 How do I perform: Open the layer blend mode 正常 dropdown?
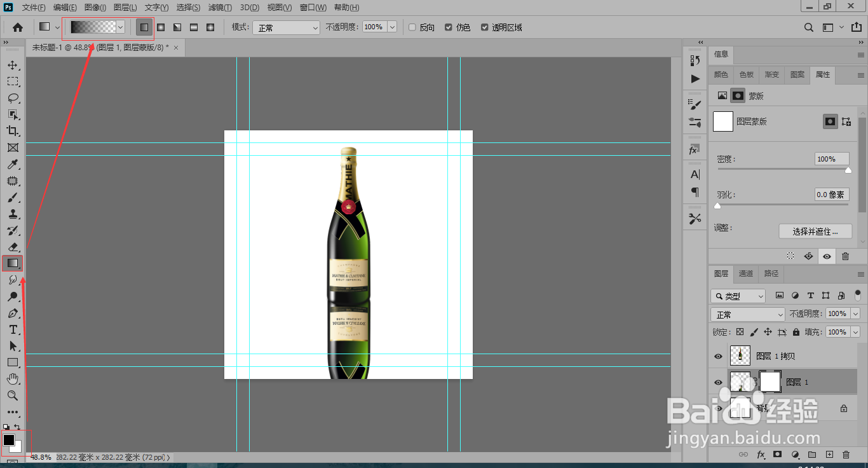tap(748, 315)
